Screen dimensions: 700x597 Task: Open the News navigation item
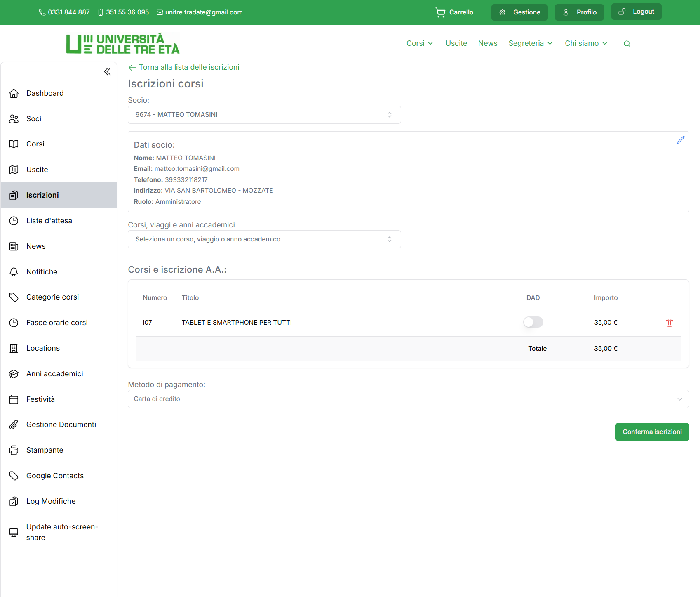pyautogui.click(x=488, y=43)
